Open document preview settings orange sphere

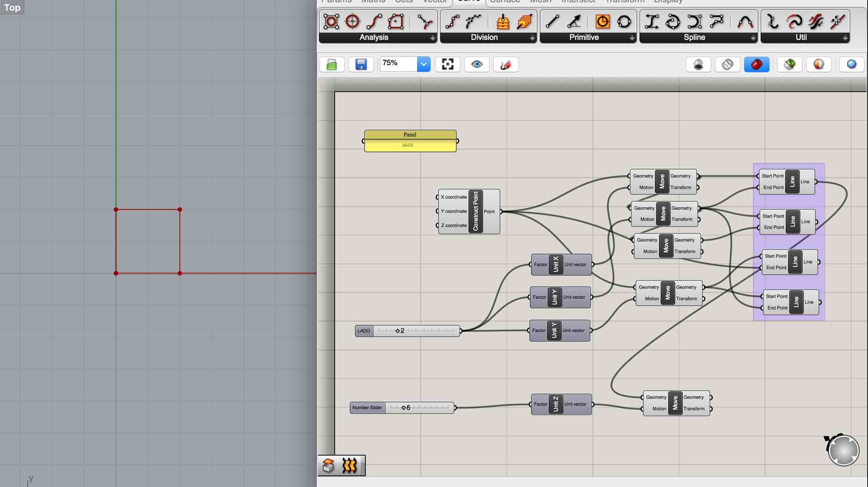(x=819, y=64)
